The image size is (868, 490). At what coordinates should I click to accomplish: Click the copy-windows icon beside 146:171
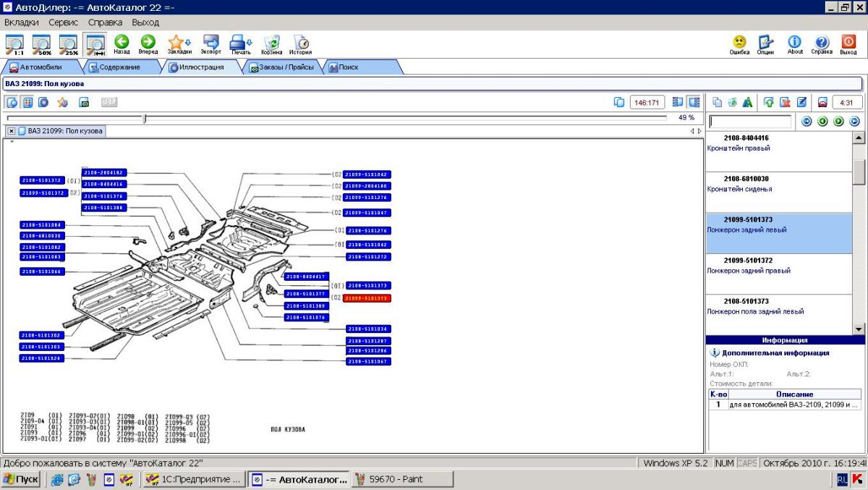(618, 102)
